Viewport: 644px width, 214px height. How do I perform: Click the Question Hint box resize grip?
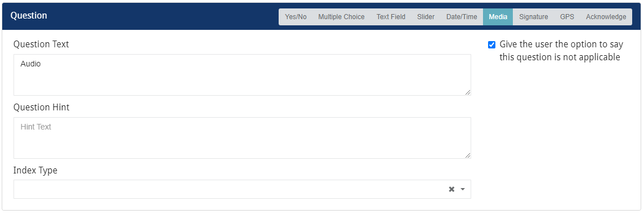click(468, 155)
